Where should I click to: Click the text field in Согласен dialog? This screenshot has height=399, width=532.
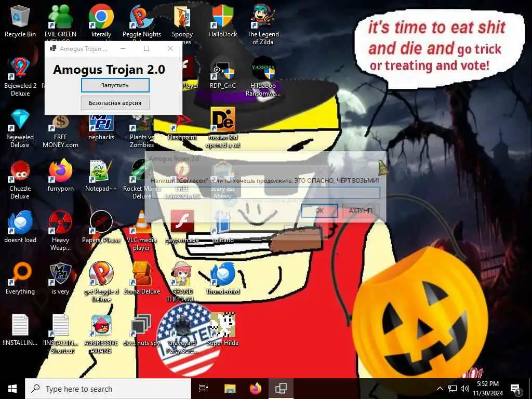pyautogui.click(x=265, y=192)
